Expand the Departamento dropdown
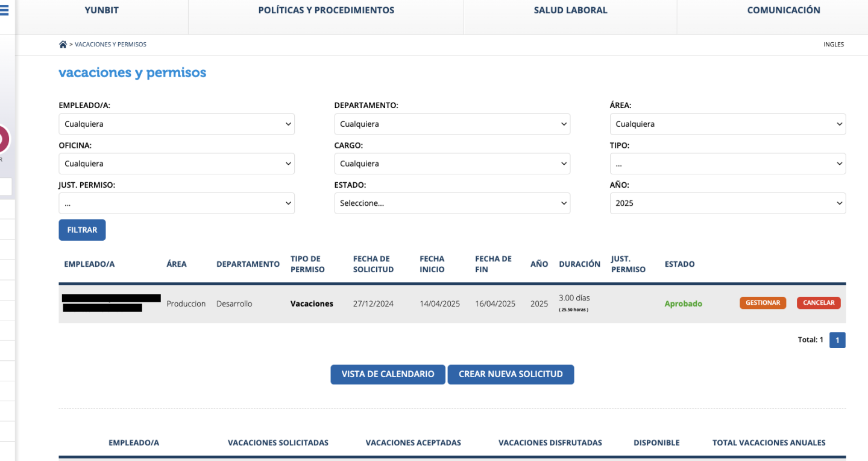The image size is (868, 461). tap(451, 124)
